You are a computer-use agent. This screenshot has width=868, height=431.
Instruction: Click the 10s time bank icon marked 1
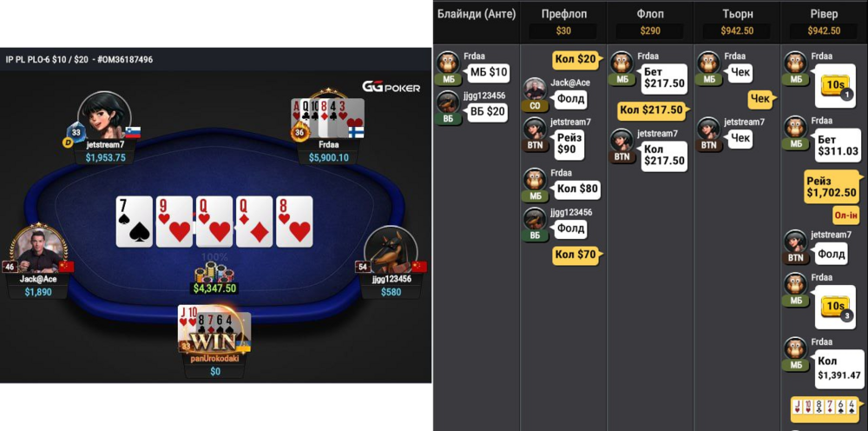[833, 86]
